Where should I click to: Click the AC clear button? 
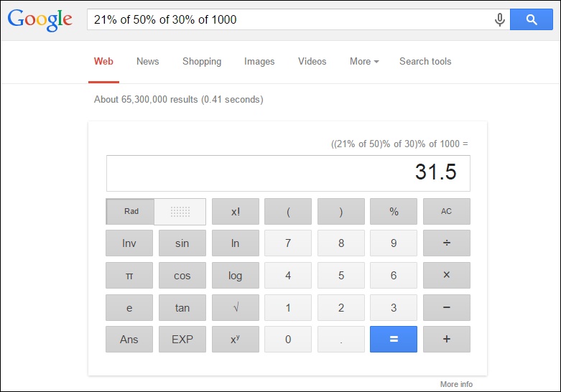click(447, 211)
